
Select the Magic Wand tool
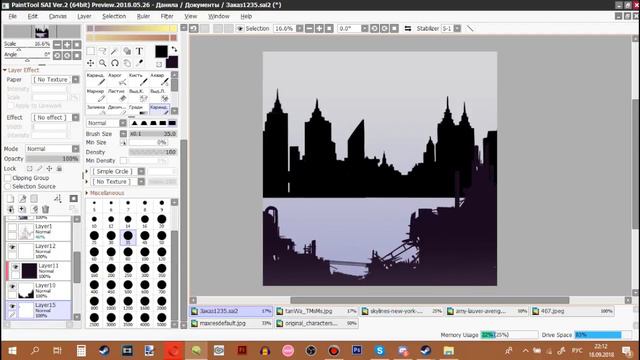coord(115,51)
